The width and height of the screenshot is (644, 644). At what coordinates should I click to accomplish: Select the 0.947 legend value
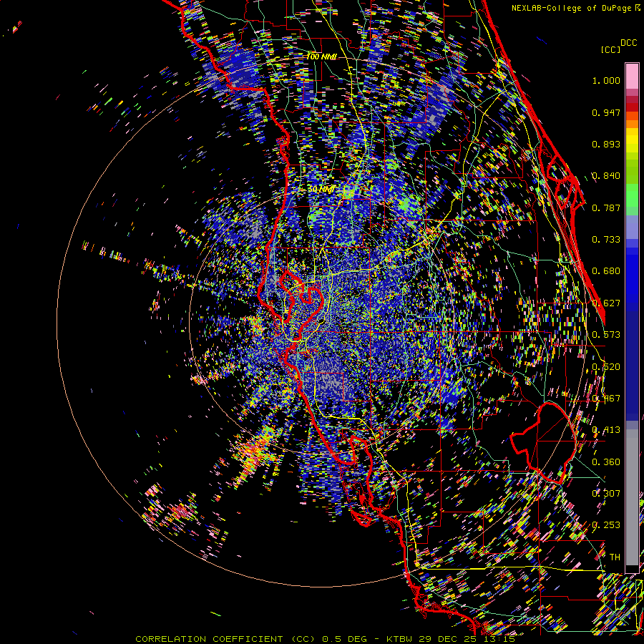click(x=606, y=112)
